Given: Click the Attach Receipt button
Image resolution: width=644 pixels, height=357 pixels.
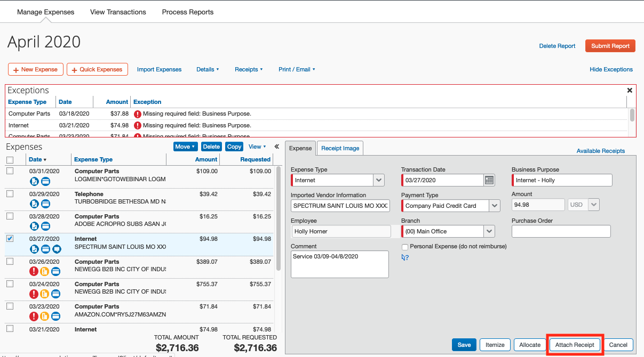Looking at the screenshot, I should [x=575, y=345].
